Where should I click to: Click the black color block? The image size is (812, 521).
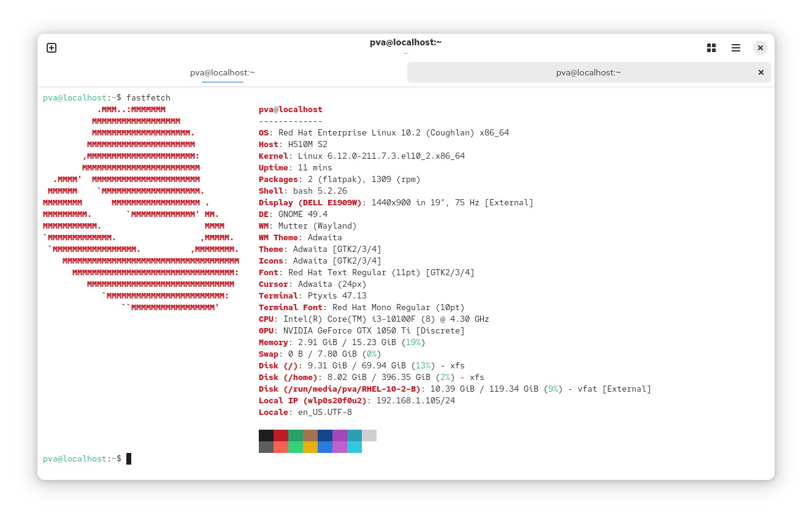pyautogui.click(x=266, y=435)
